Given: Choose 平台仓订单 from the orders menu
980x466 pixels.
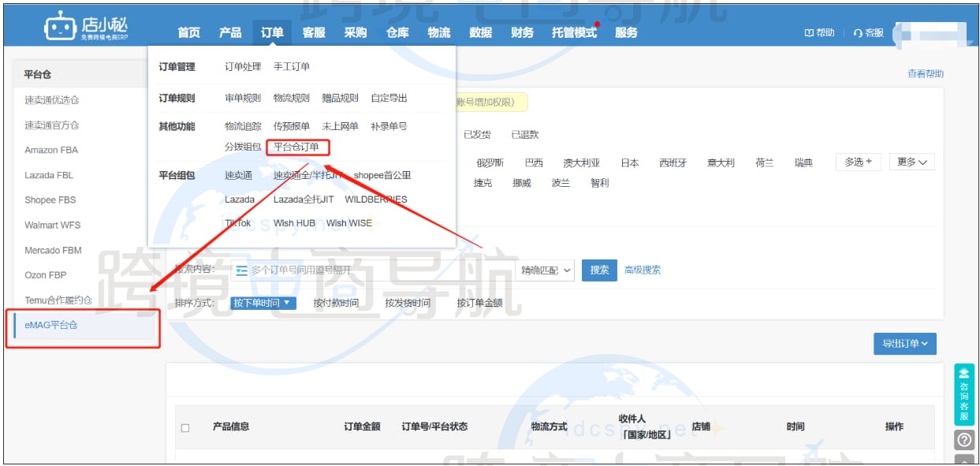Looking at the screenshot, I should 298,147.
